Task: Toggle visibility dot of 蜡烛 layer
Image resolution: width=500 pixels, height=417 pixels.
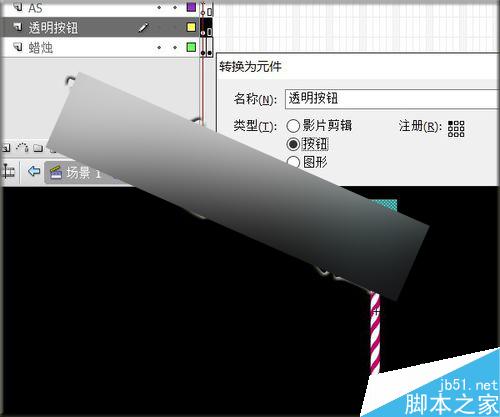Action: click(x=159, y=47)
